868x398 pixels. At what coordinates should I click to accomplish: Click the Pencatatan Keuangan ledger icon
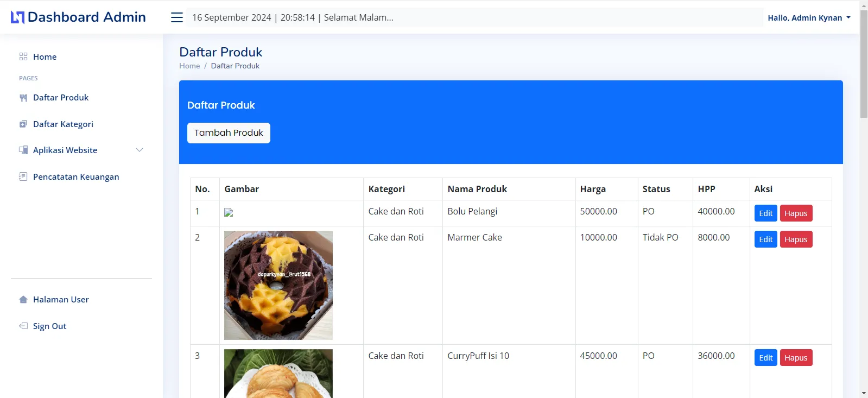pos(23,176)
